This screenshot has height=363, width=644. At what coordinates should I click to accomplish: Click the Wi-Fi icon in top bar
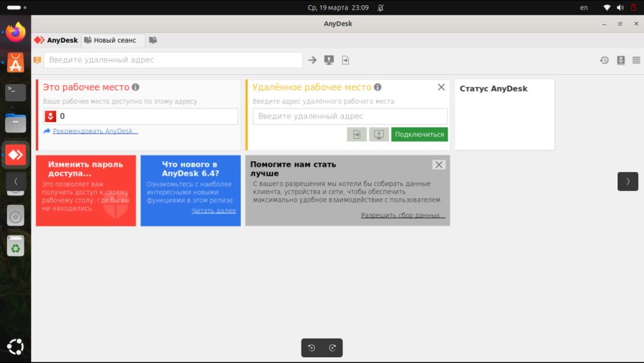click(x=607, y=7)
